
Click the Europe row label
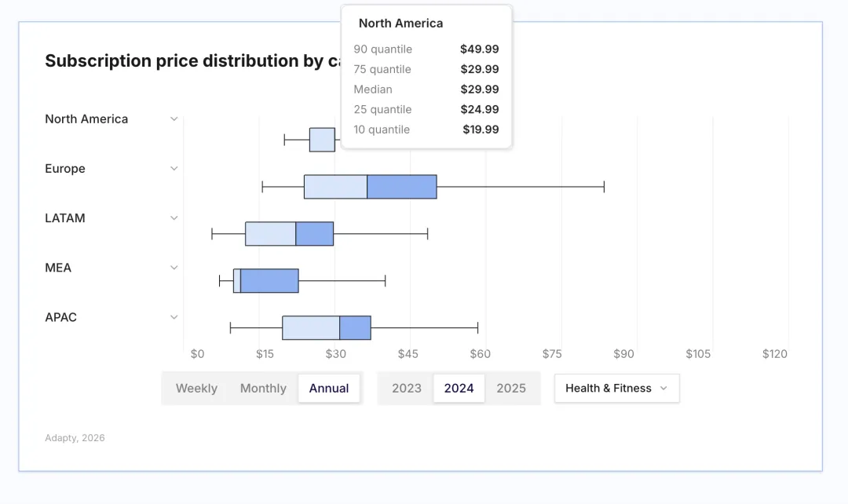point(65,169)
